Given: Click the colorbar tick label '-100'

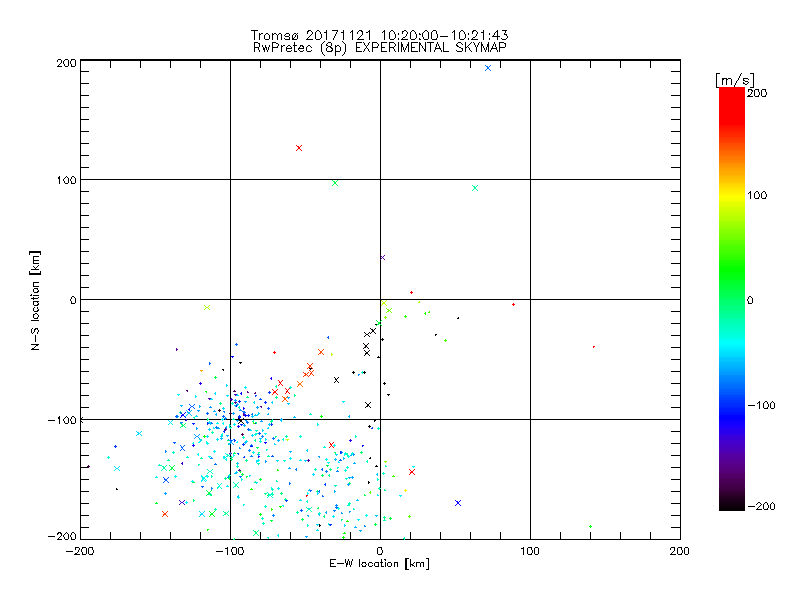Looking at the screenshot, I should pos(761,405).
